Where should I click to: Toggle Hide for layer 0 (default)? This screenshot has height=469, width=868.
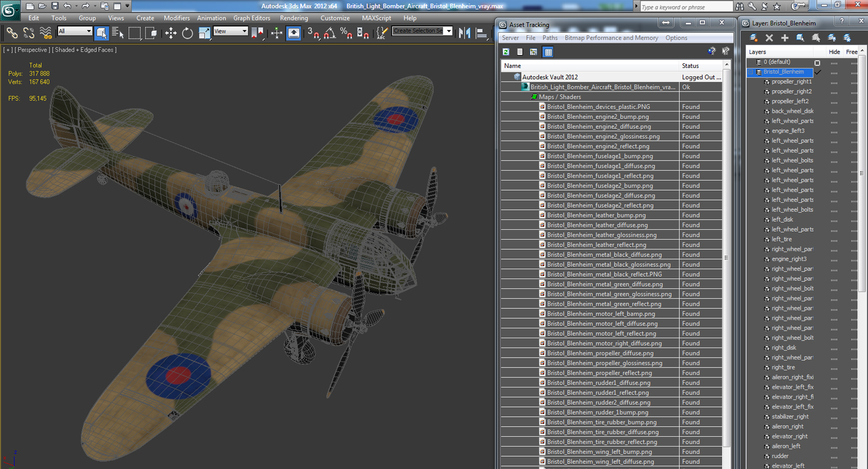pyautogui.click(x=834, y=62)
